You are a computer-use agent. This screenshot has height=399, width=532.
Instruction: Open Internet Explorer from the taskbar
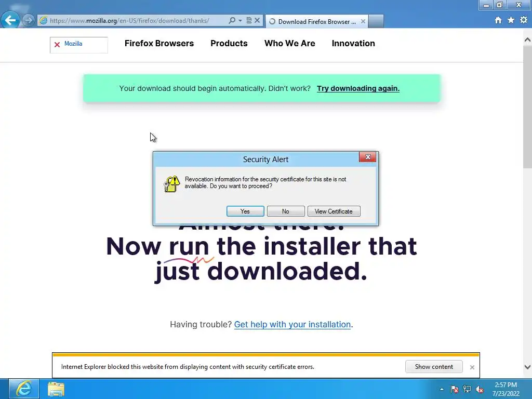tap(24, 389)
